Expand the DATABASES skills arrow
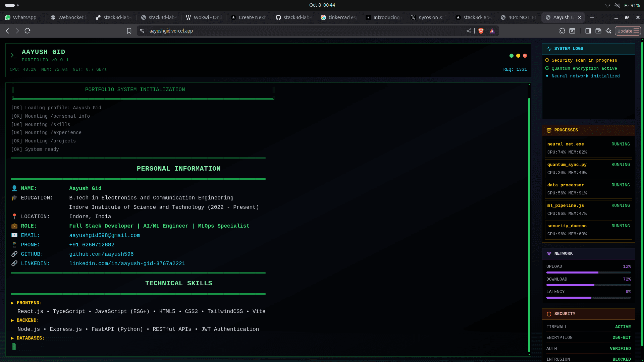This screenshot has width=644, height=362. (12, 338)
